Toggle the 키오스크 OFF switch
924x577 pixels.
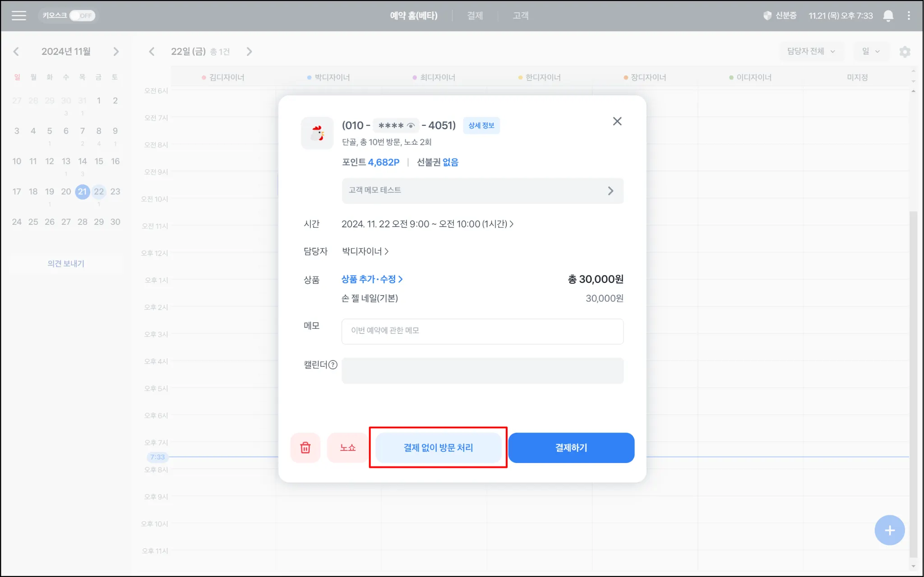pos(82,16)
